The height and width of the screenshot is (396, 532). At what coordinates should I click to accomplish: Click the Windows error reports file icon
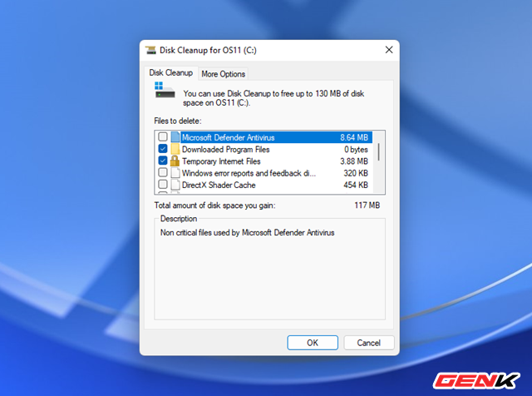point(175,173)
